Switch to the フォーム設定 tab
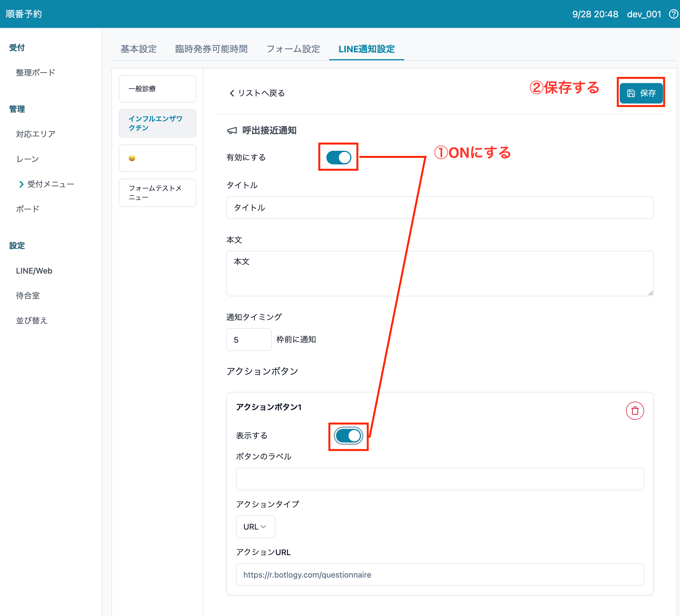This screenshot has width=680, height=616. (x=293, y=49)
